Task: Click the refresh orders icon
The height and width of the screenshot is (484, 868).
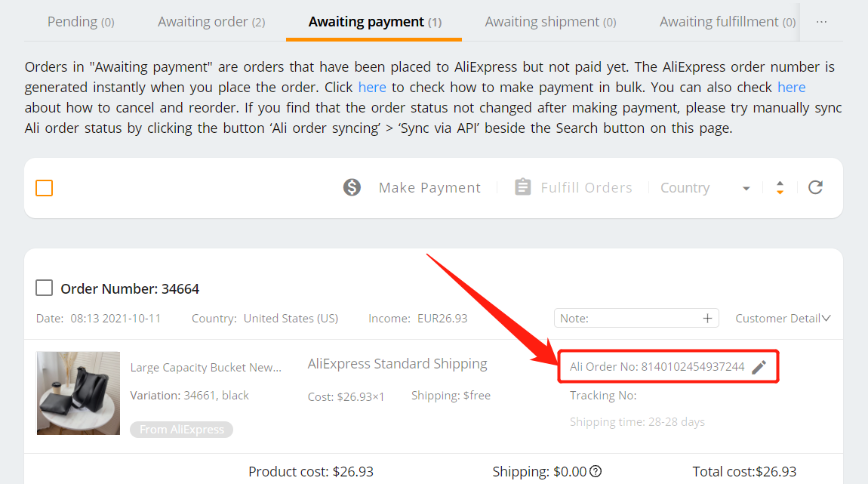Action: 815,187
